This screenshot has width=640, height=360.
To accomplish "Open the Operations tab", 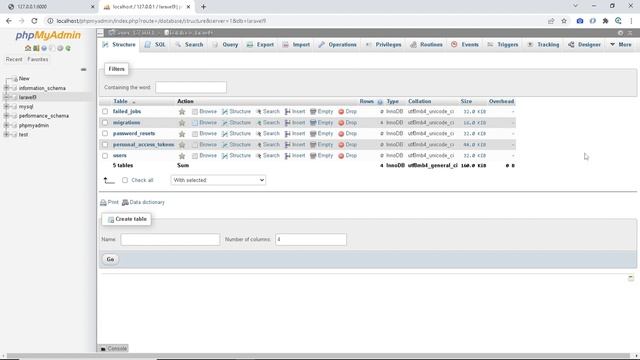I will 338,44.
